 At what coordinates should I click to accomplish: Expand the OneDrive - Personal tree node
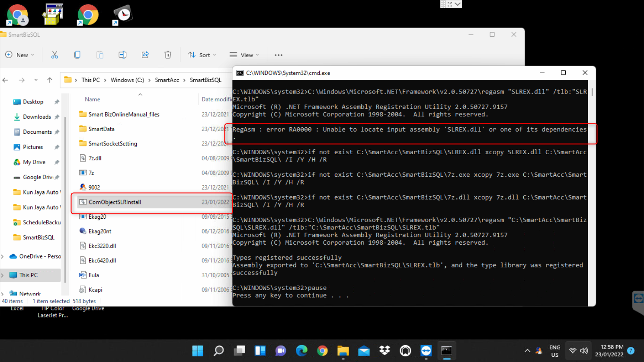click(x=3, y=256)
